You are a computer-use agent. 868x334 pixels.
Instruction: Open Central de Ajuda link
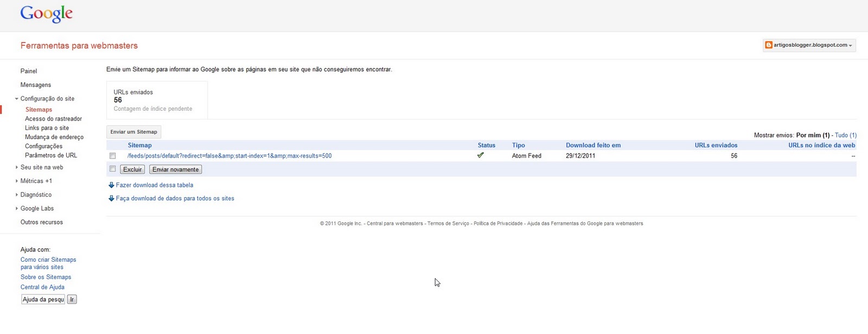[x=42, y=287]
